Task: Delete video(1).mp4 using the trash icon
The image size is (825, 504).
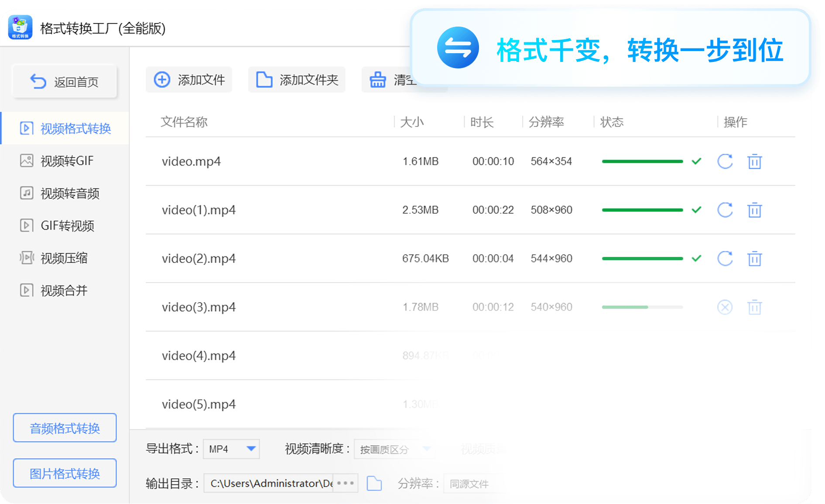Action: (x=755, y=210)
